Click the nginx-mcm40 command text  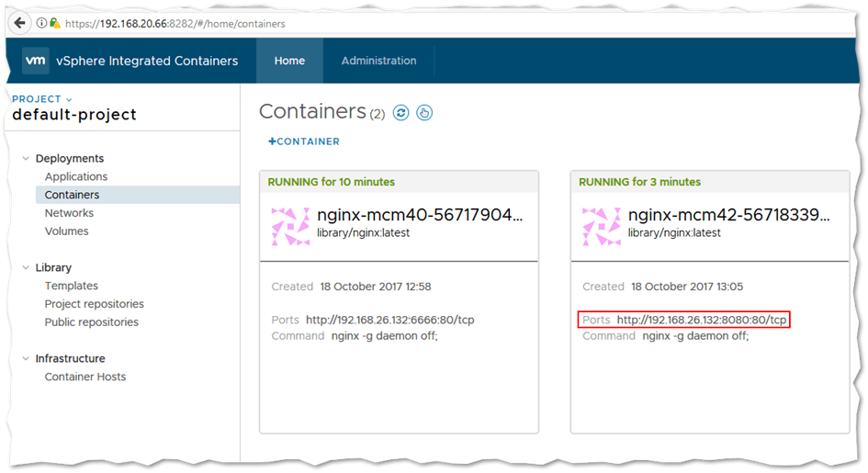coord(385,336)
